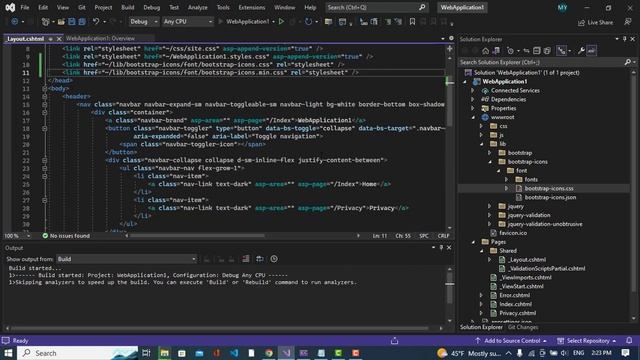Open the Extensions menu
The width and height of the screenshot is (640, 360).
click(251, 7)
